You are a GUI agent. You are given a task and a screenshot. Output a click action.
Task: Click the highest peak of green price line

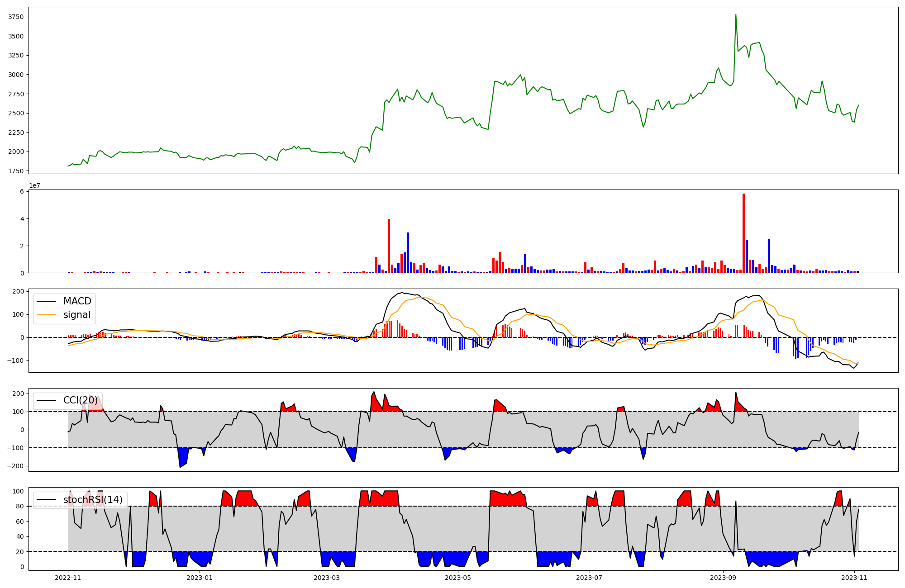736,14
